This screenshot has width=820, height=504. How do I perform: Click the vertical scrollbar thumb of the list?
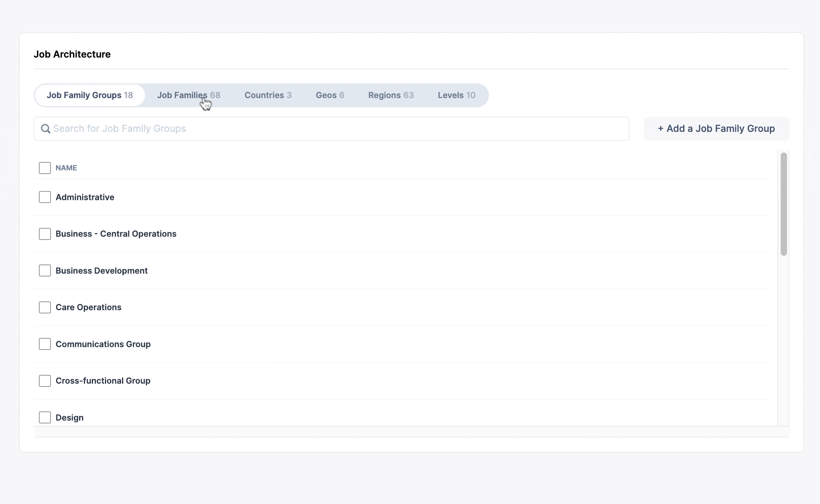[x=784, y=204]
